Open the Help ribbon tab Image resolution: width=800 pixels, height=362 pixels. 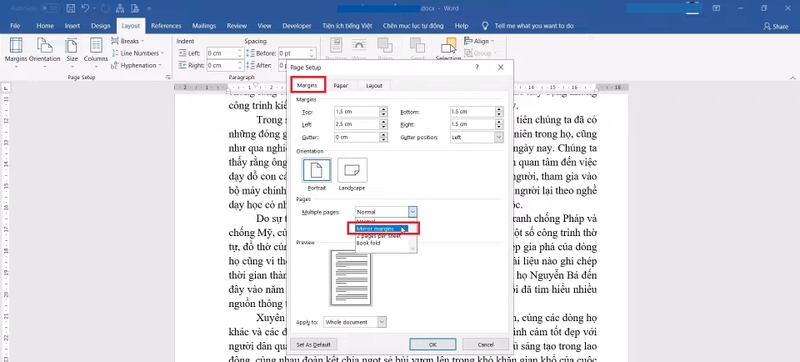click(461, 25)
